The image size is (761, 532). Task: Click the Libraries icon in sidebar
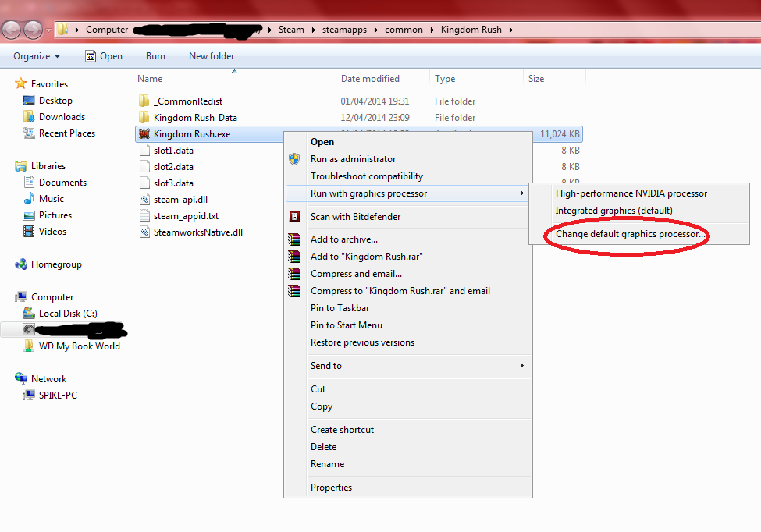[x=20, y=166]
